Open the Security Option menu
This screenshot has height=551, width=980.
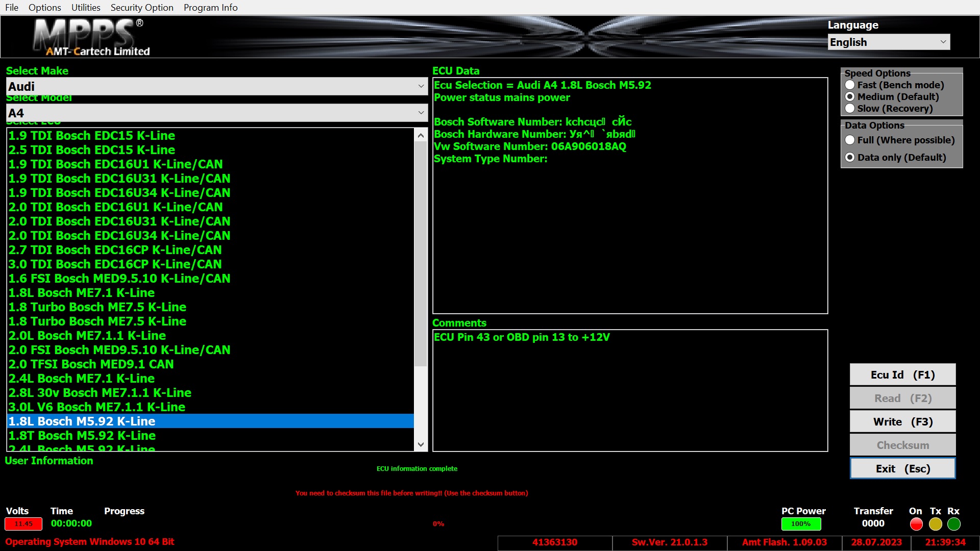(x=142, y=8)
